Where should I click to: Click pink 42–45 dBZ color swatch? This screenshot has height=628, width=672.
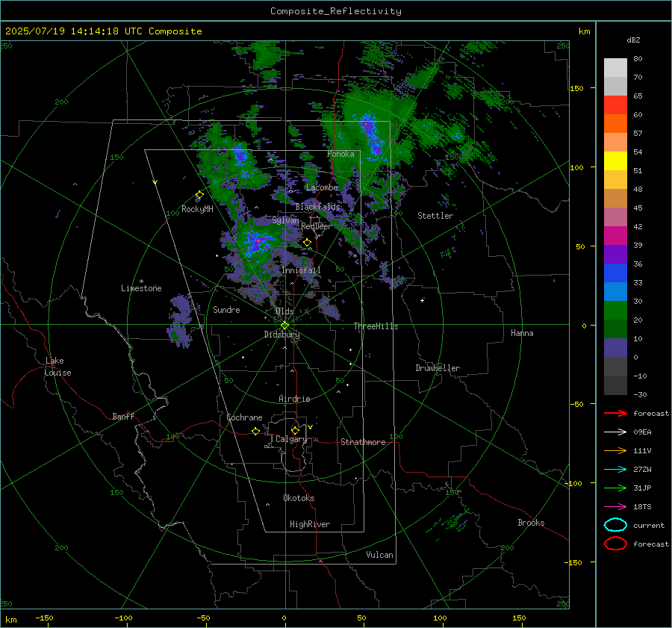click(x=615, y=217)
